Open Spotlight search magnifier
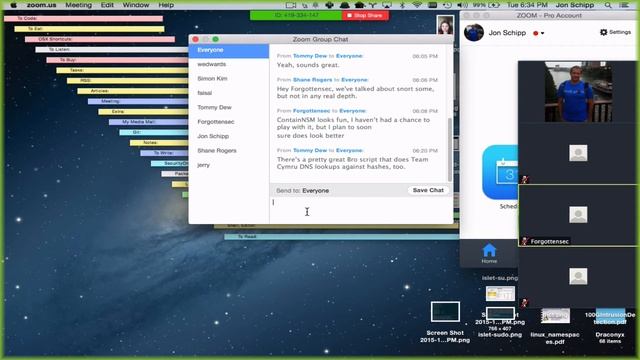640x360 pixels. pos(608,5)
